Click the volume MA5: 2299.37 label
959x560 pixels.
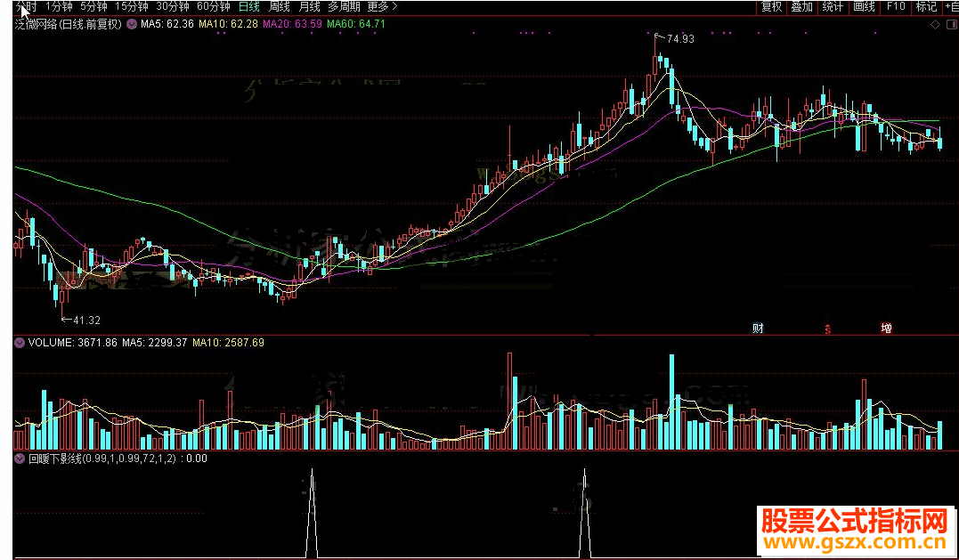(x=155, y=343)
